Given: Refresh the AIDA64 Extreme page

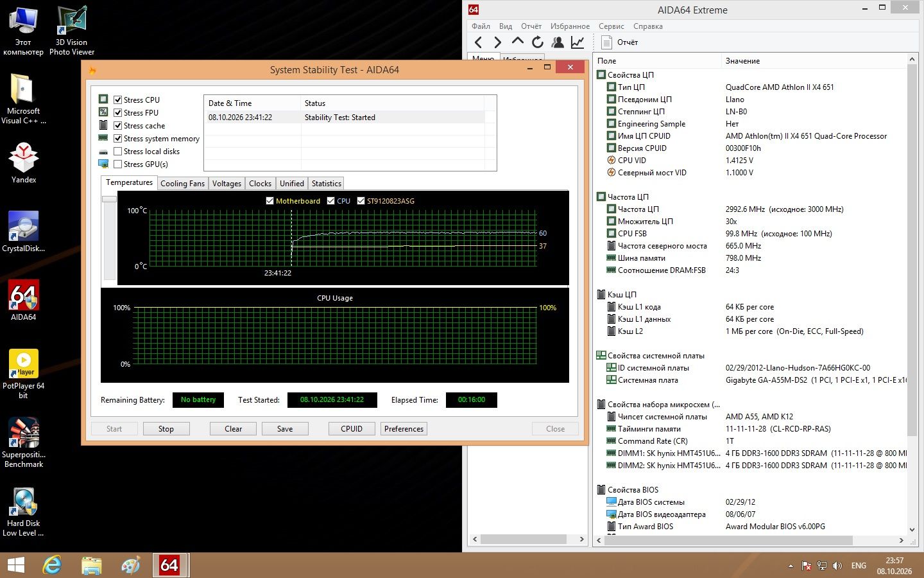Looking at the screenshot, I should point(538,42).
